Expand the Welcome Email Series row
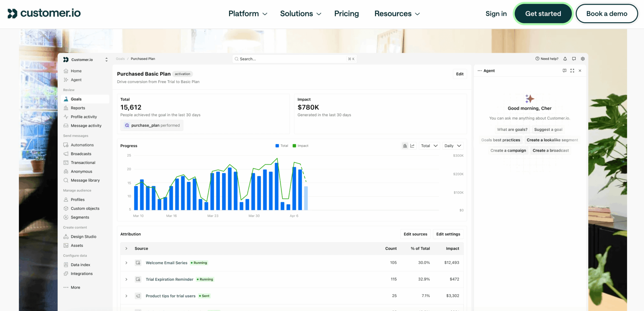The image size is (644, 311). coord(126,263)
